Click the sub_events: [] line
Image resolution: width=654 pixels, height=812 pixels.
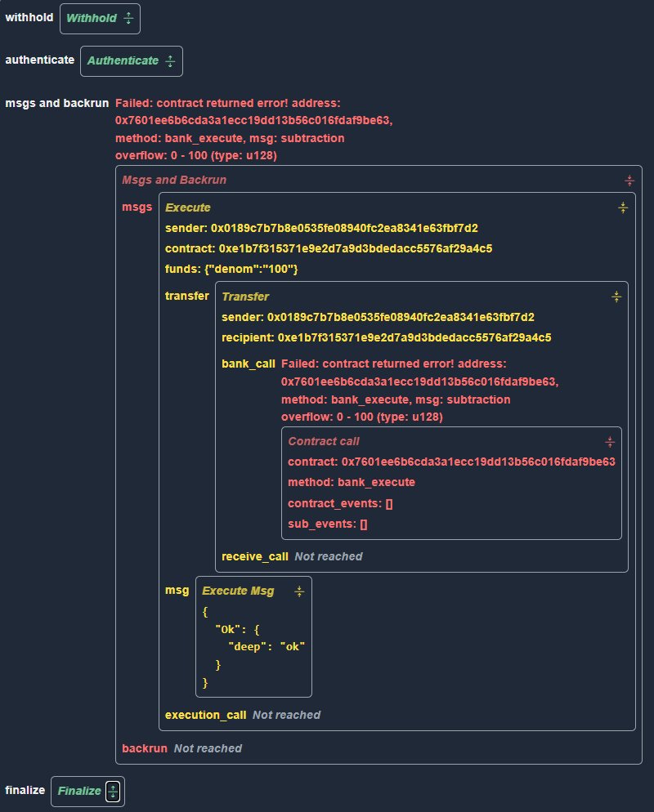(x=328, y=524)
